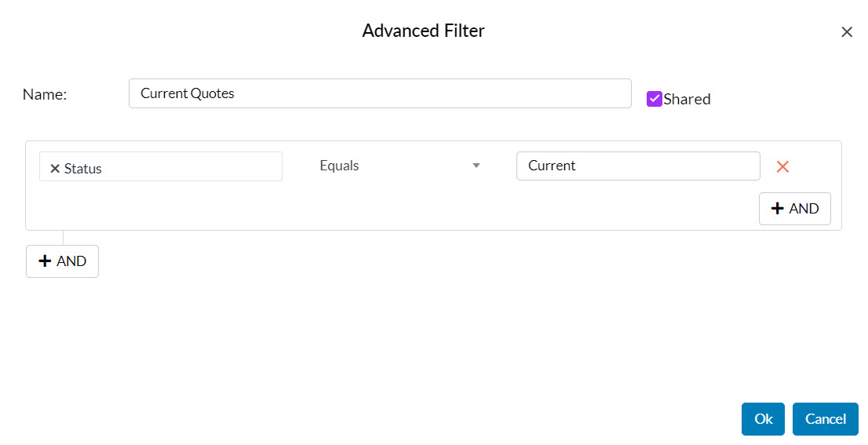
Task: Add AND condition inside the group
Action: [x=794, y=209]
